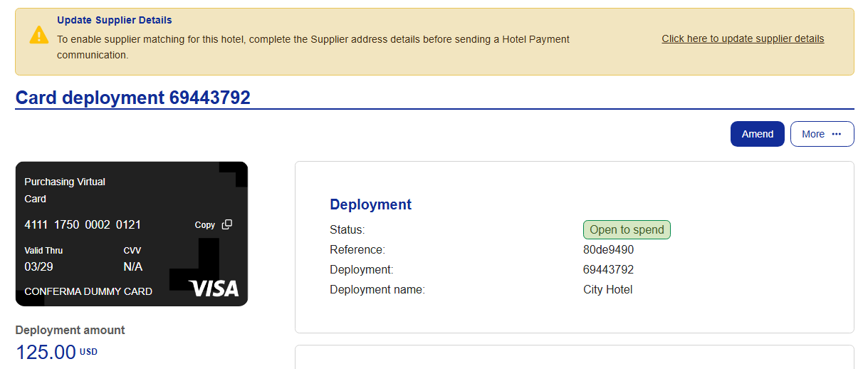This screenshot has height=369, width=868.
Task: Click the Copy label on the card
Action: (x=205, y=224)
